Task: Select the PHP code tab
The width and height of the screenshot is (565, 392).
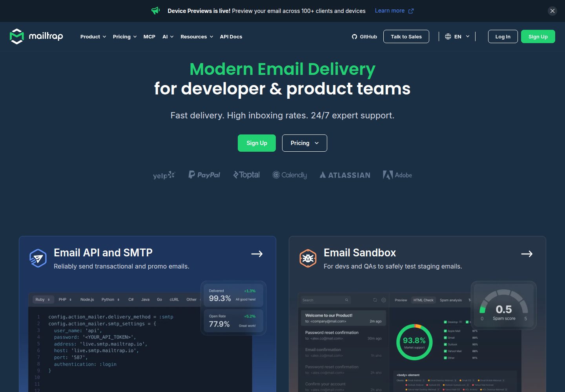Action: (65, 299)
